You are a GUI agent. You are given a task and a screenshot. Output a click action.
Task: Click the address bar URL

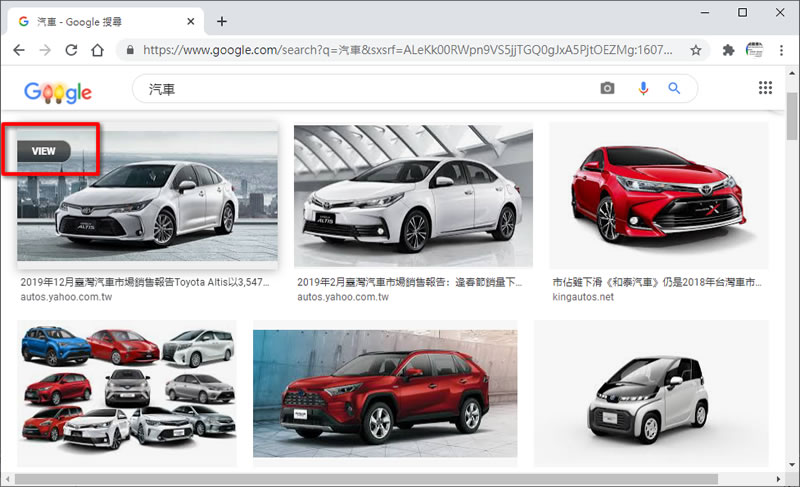pyautogui.click(x=408, y=50)
